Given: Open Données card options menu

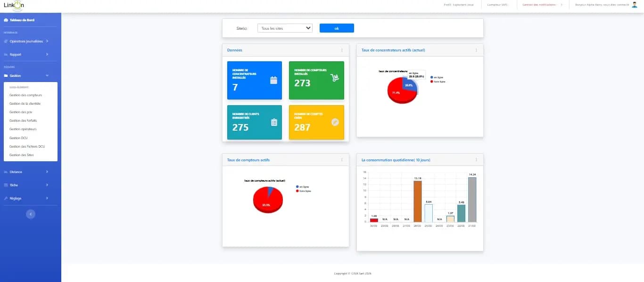Looking at the screenshot, I should pyautogui.click(x=342, y=50).
